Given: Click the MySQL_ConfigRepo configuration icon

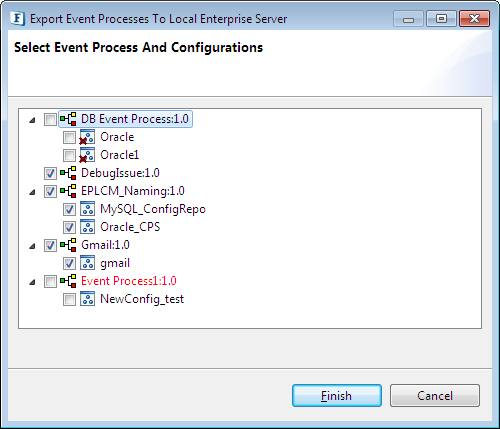Looking at the screenshot, I should tap(87, 209).
